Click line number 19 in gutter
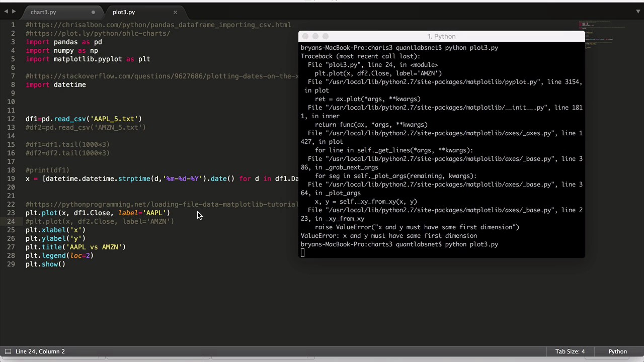The image size is (644, 362). point(11,178)
